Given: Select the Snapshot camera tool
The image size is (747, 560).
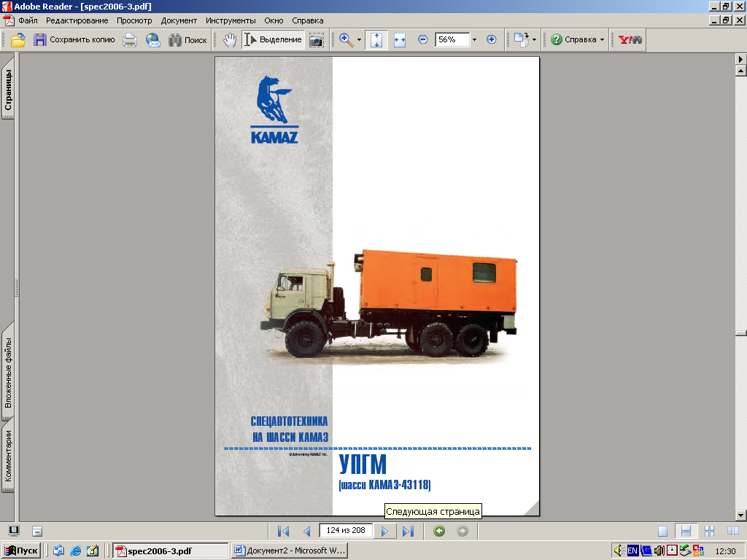Looking at the screenshot, I should 317,40.
